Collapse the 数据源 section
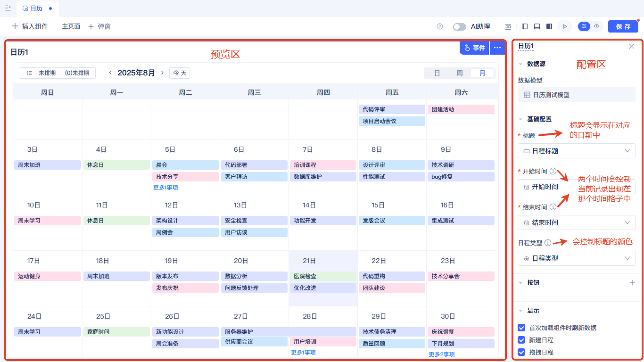Screen dimensions: 644x362 pos(520,64)
